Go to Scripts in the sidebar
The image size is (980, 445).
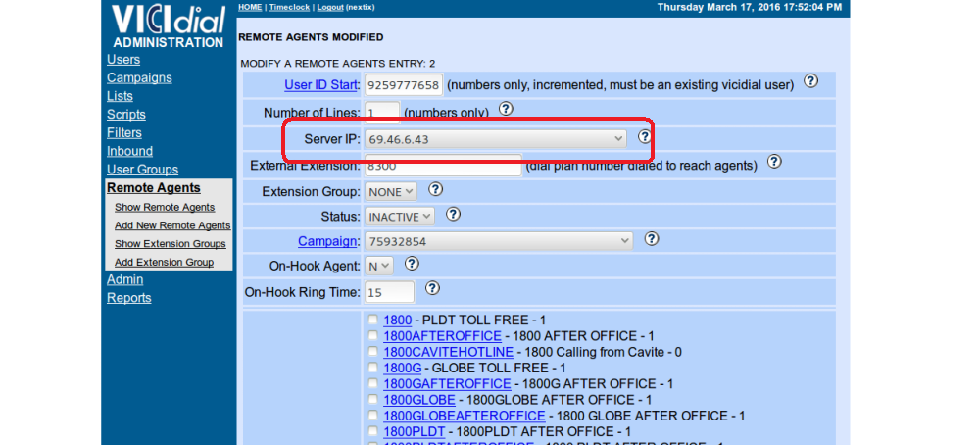tap(126, 115)
